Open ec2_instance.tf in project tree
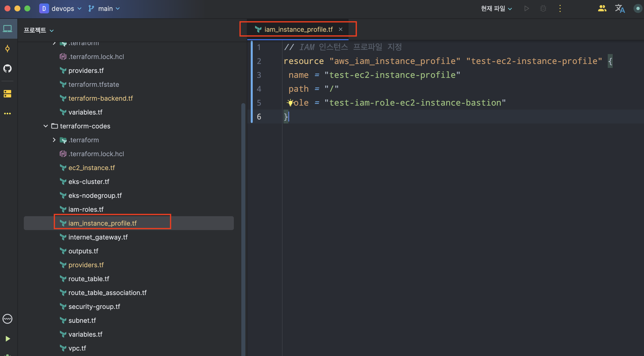This screenshot has height=356, width=644. [92, 168]
